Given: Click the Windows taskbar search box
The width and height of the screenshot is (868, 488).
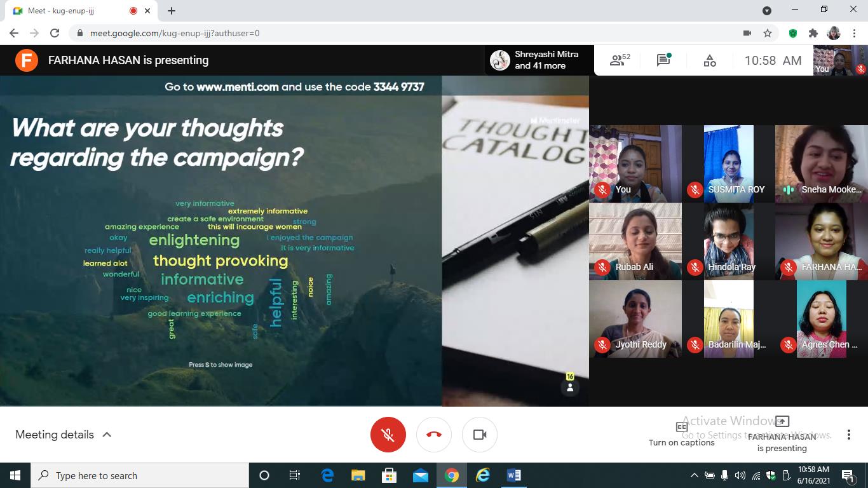Looking at the screenshot, I should tap(140, 475).
